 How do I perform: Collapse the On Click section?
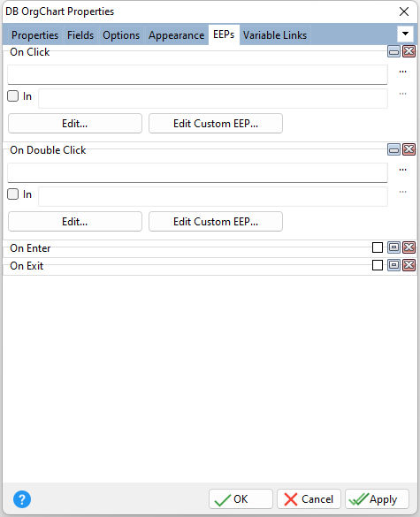click(393, 51)
